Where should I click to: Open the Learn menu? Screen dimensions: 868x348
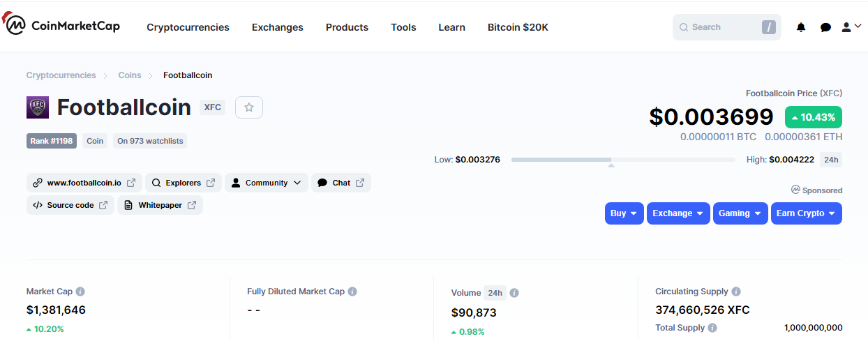point(452,27)
